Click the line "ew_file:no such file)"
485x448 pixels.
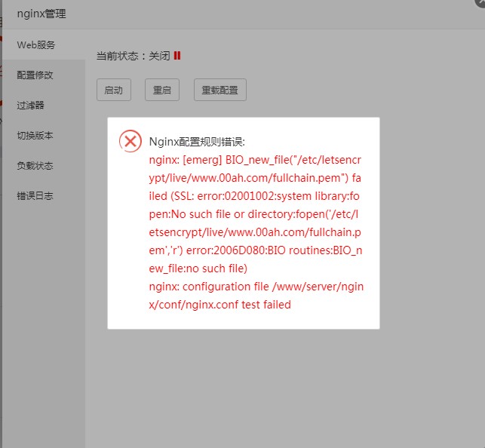click(x=198, y=268)
